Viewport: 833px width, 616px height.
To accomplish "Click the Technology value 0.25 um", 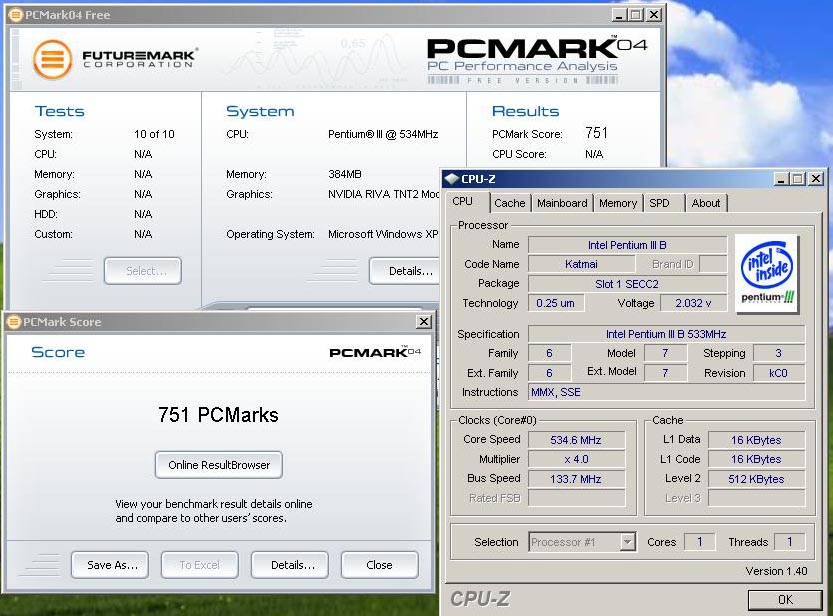I will tap(555, 303).
